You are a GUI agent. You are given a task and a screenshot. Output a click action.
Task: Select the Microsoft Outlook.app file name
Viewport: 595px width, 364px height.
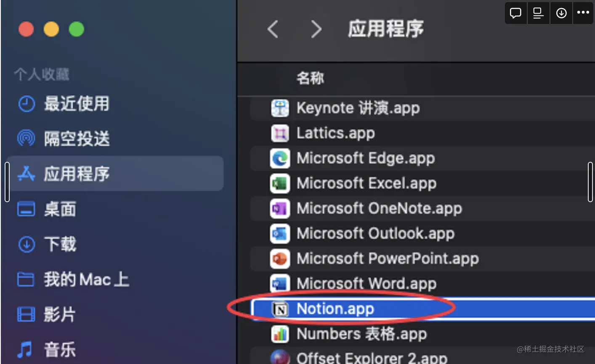(375, 234)
